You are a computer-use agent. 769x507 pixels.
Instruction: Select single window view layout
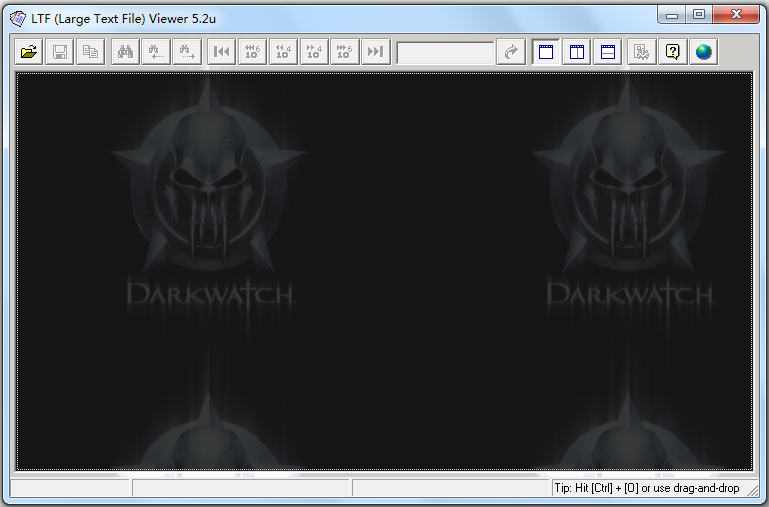[546, 51]
